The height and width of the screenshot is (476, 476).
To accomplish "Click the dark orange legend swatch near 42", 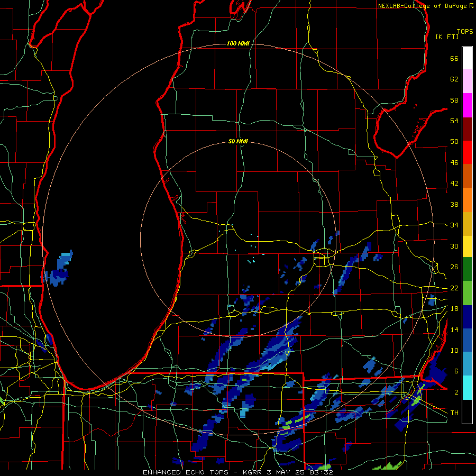I will (467, 176).
